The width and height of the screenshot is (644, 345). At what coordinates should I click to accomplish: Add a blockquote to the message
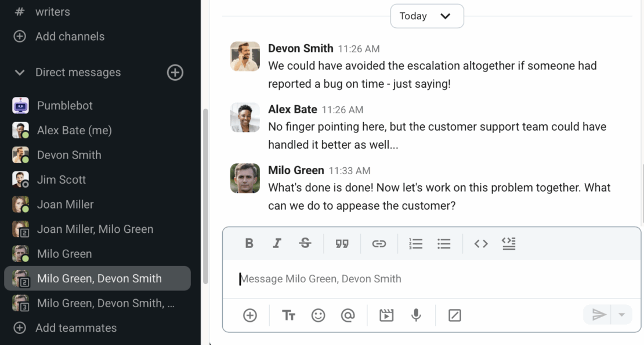(342, 243)
